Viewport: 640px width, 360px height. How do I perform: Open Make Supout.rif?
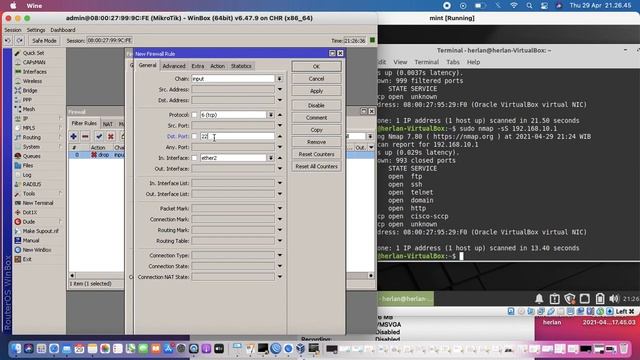(x=40, y=231)
